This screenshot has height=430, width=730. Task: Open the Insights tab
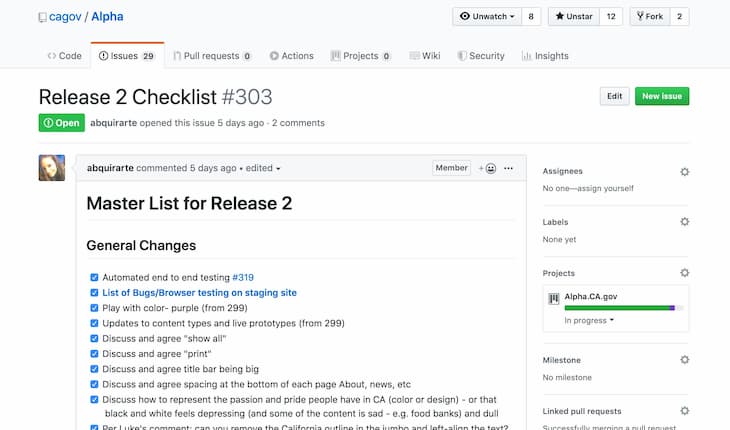[x=545, y=56]
